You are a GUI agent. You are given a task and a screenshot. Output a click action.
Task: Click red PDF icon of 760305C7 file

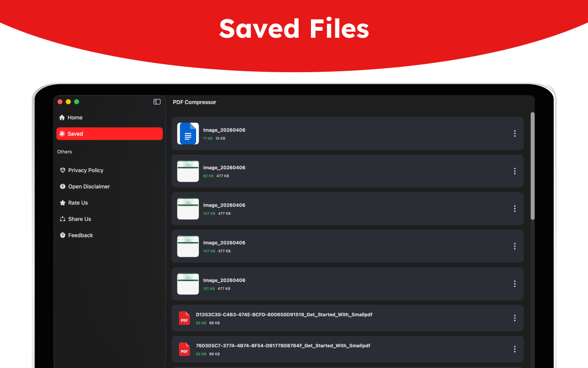pyautogui.click(x=184, y=349)
